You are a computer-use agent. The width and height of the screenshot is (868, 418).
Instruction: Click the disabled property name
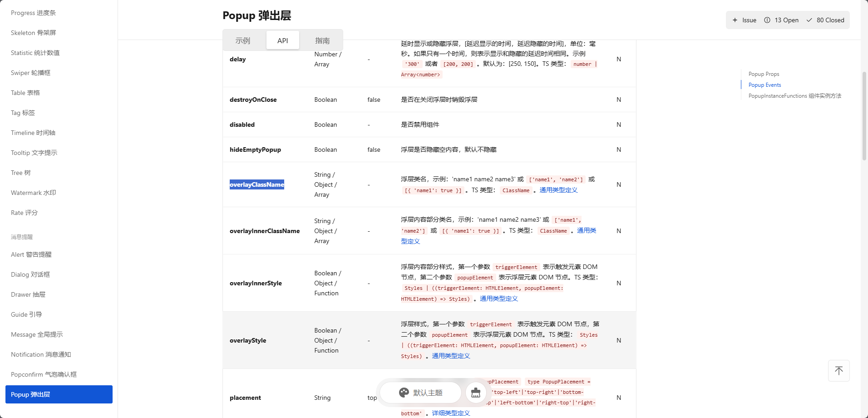(242, 124)
